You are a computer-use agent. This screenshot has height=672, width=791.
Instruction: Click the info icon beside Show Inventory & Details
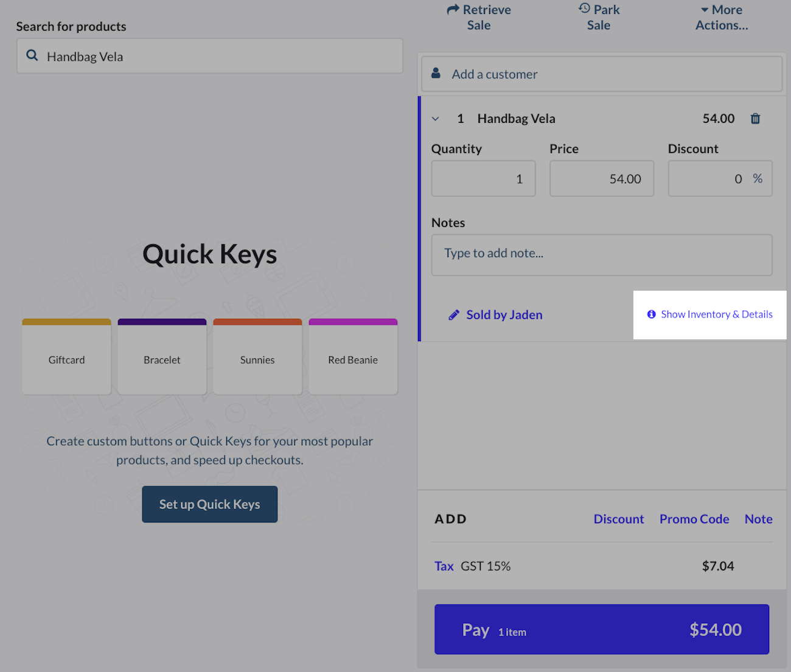(652, 314)
